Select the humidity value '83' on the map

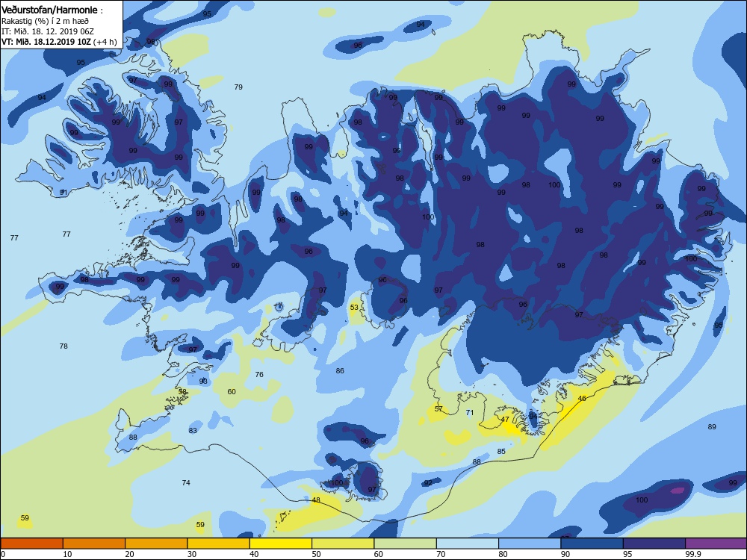point(193,431)
